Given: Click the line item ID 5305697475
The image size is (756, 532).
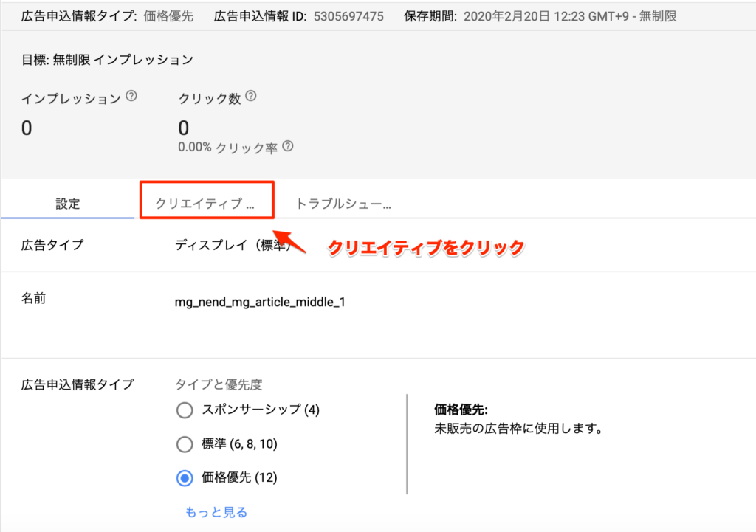Looking at the screenshot, I should point(348,16).
